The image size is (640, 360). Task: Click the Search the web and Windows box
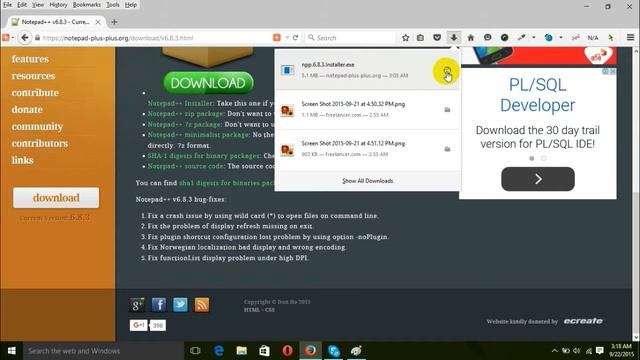[102, 351]
